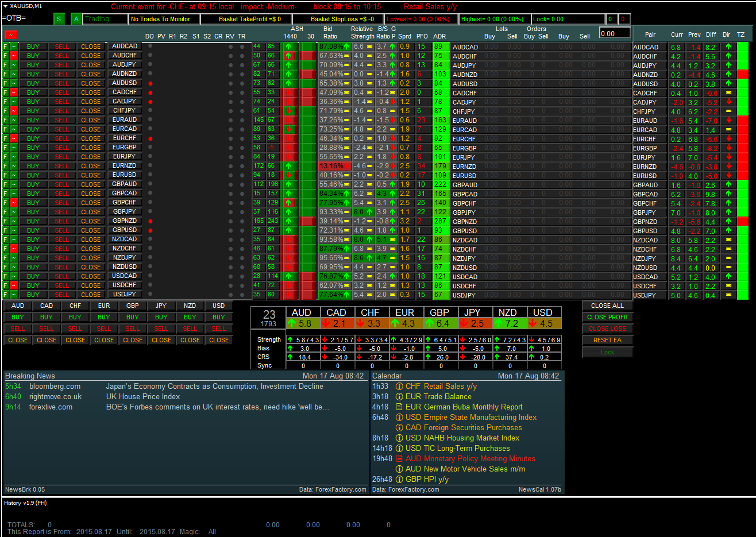Select the EUR currency basket header
This screenshot has width=756, height=537.
click(104, 306)
